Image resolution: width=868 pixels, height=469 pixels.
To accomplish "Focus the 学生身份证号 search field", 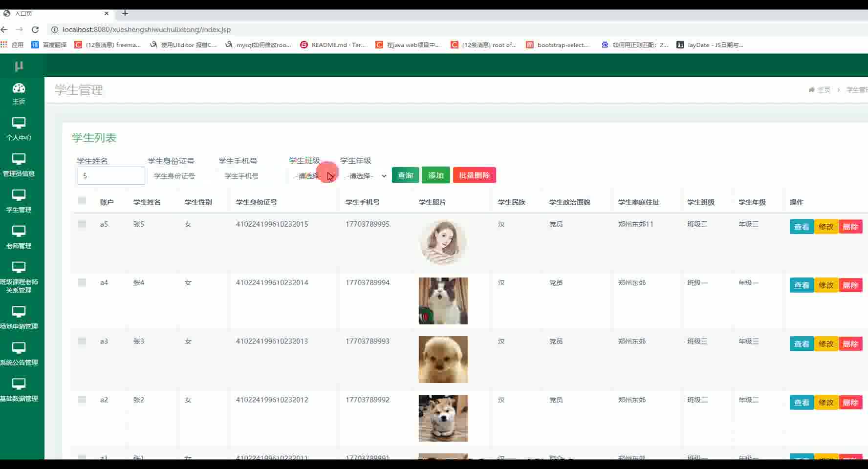I will (181, 176).
